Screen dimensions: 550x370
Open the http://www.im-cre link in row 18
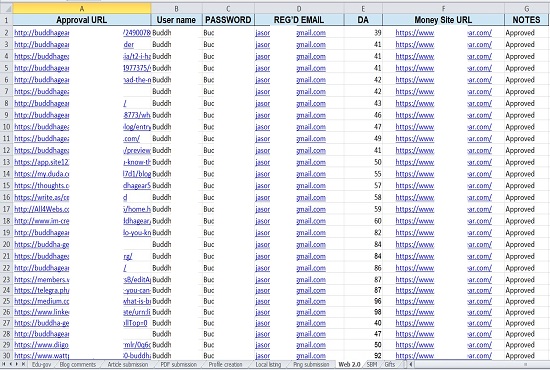click(42, 221)
